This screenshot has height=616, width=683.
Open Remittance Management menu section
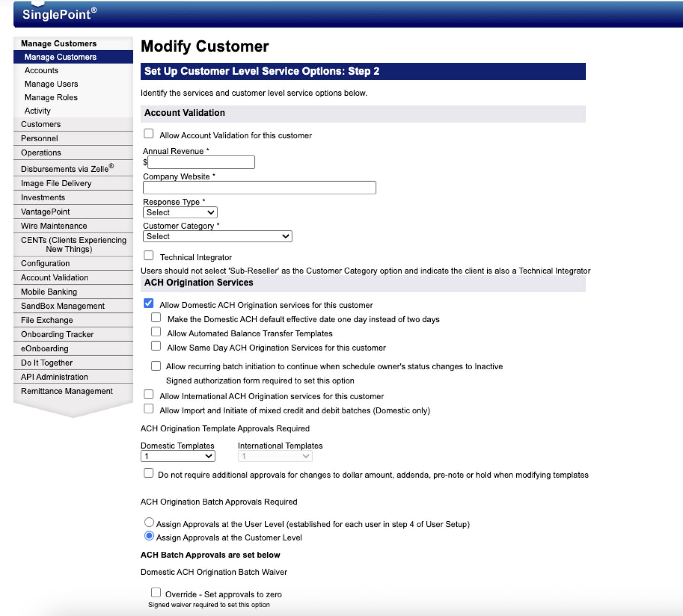pyautogui.click(x=73, y=391)
